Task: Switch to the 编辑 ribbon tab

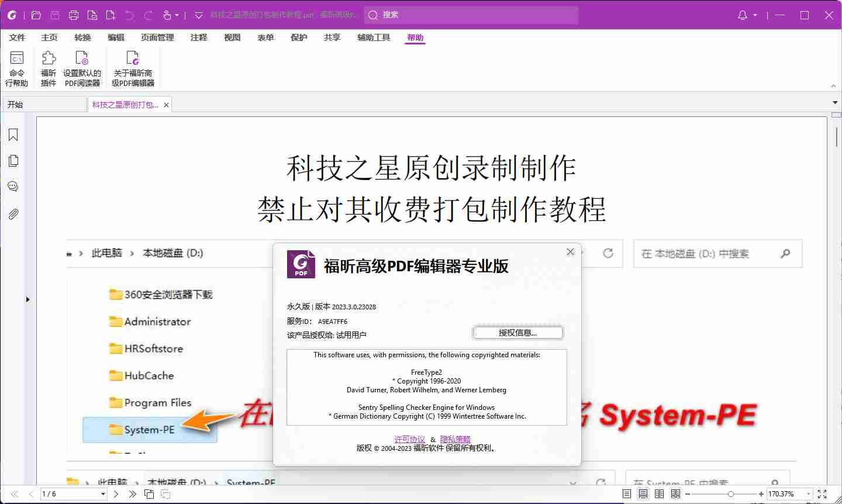Action: point(116,37)
